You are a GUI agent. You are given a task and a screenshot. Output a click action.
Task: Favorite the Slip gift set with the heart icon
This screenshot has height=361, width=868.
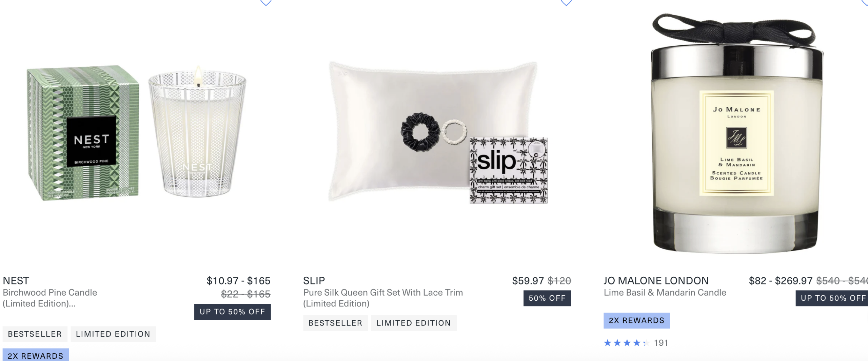[x=566, y=2]
